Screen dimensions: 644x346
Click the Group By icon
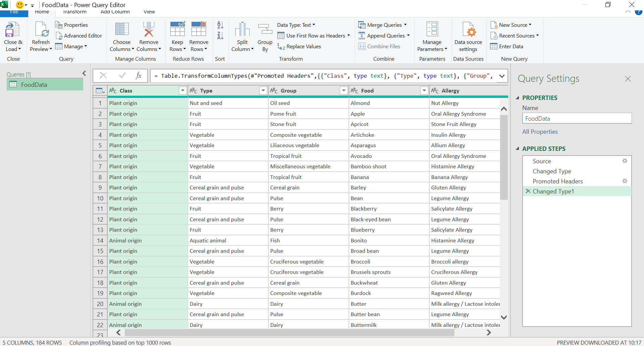265,30
